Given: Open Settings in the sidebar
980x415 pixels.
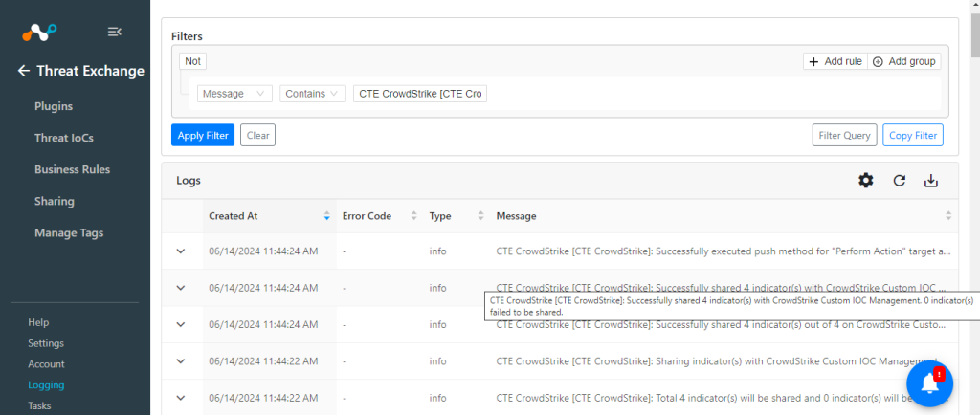Looking at the screenshot, I should [46, 343].
